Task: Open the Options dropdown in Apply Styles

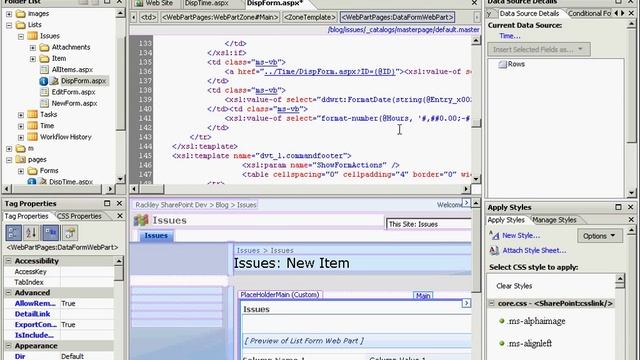Action: tap(599, 236)
